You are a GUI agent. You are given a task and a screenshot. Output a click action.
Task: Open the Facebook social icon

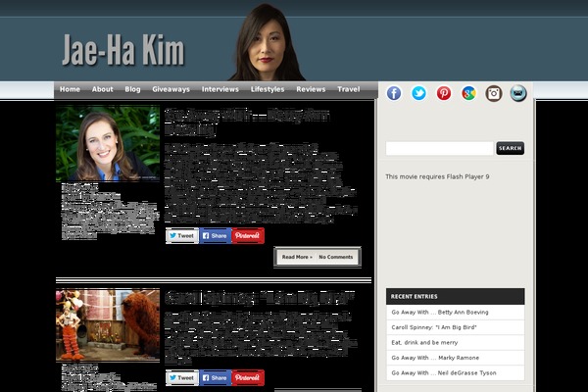[394, 93]
